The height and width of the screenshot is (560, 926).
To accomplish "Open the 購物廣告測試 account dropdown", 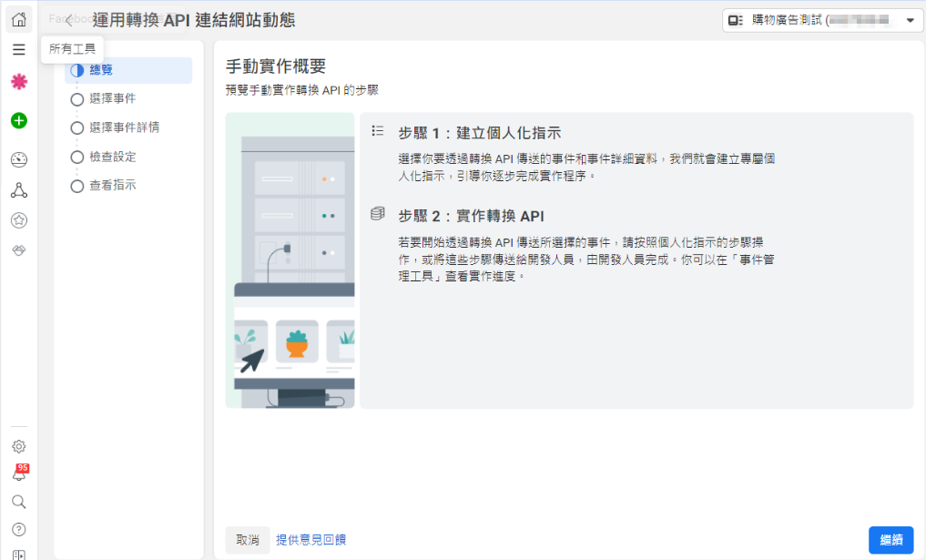I will coord(822,20).
